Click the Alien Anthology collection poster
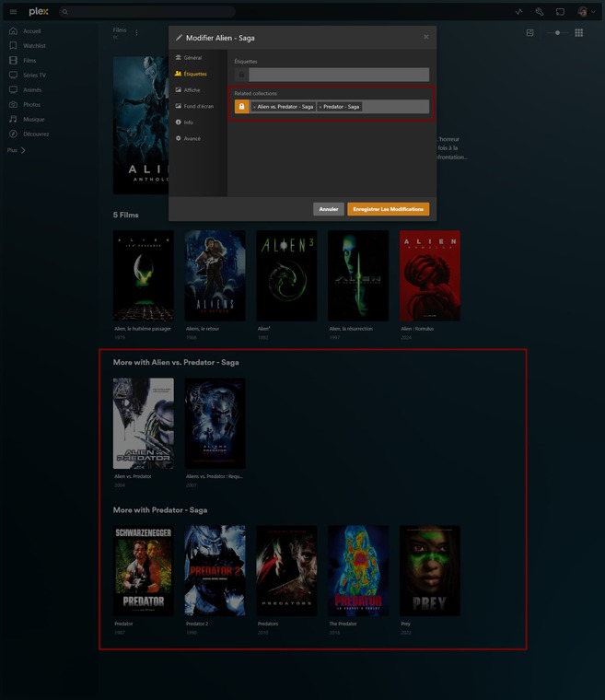 click(x=141, y=125)
